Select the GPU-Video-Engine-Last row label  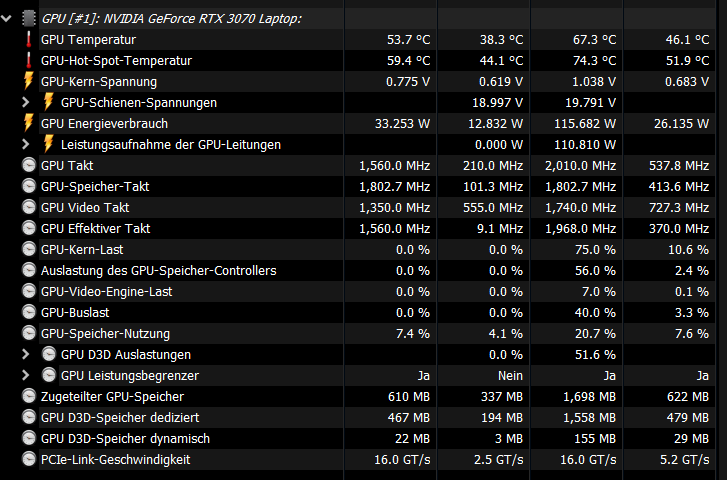[x=107, y=292]
